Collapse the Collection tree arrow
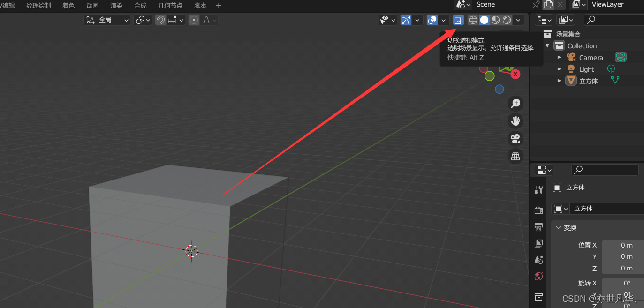 pos(547,45)
